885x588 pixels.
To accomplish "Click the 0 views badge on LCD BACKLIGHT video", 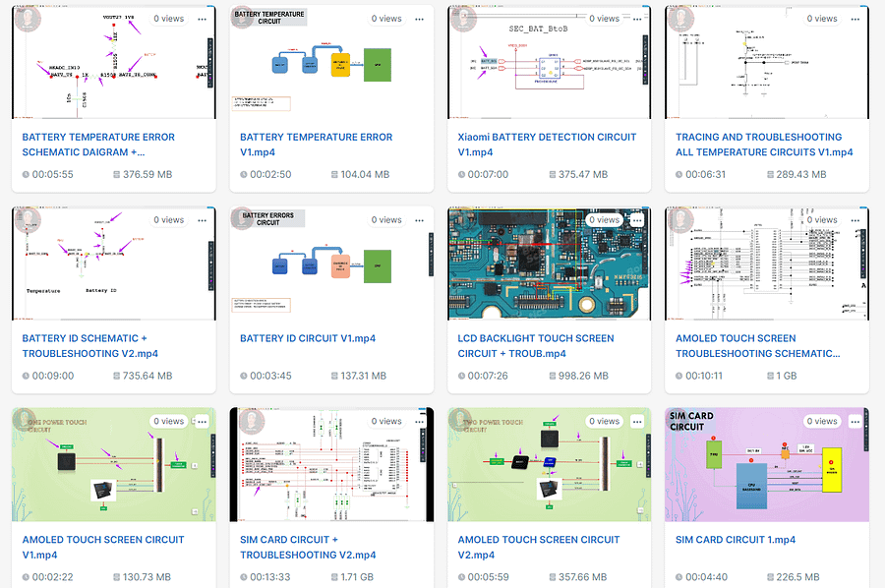I will [604, 220].
